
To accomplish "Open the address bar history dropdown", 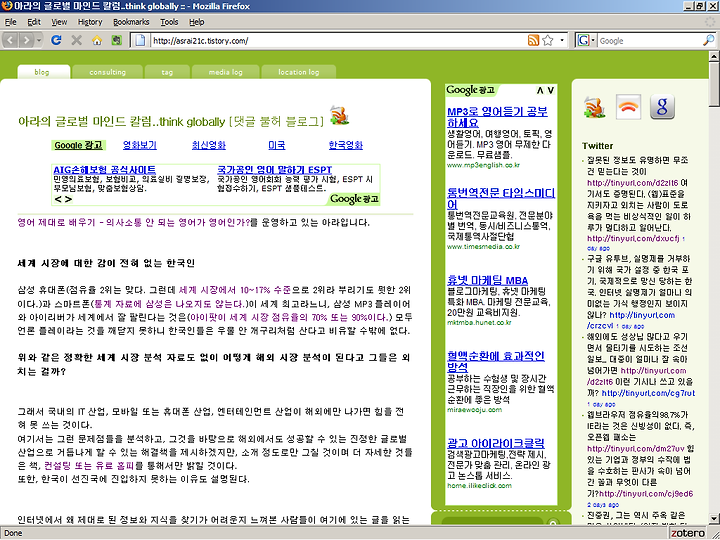I will coord(562,40).
